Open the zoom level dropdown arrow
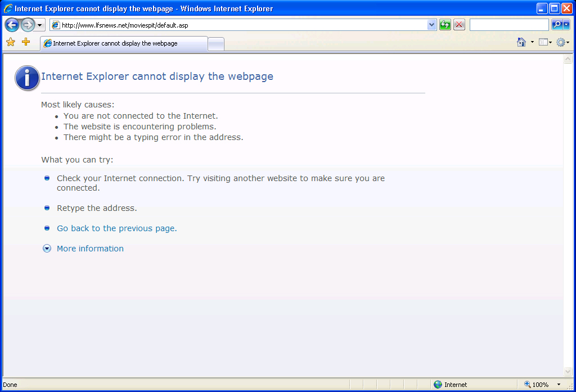Screen dimensions: 576x392 [559, 384]
